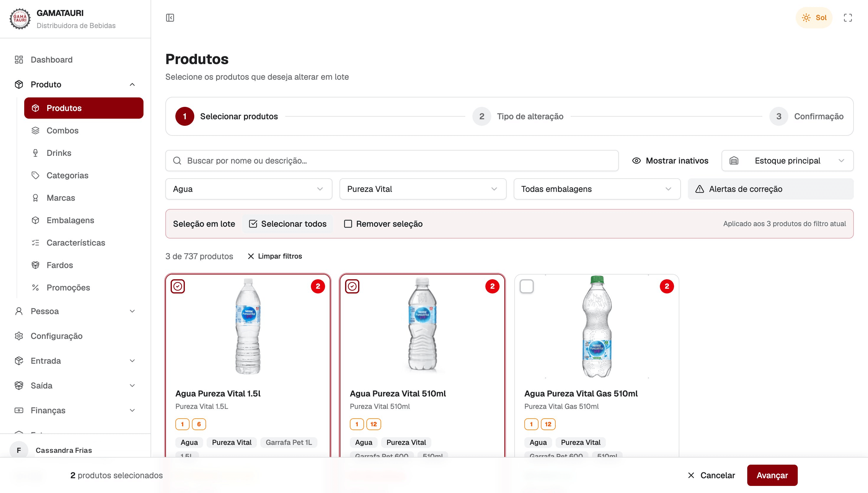Open the Combos page
The height and width of the screenshot is (493, 868).
pyautogui.click(x=84, y=130)
